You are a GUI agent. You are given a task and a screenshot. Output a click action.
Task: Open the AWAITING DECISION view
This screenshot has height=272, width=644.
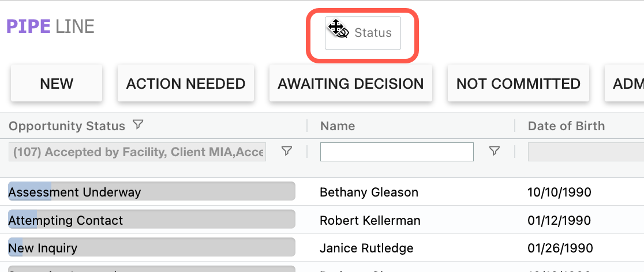pyautogui.click(x=351, y=84)
